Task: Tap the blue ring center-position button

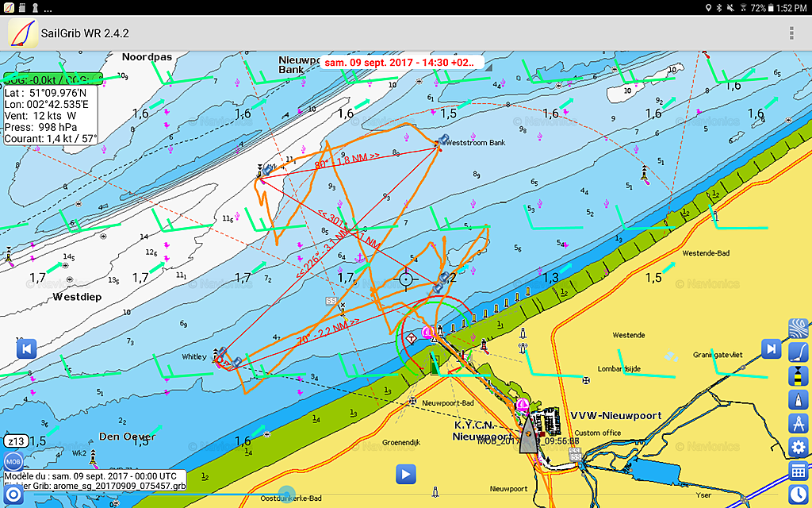Action: tap(13, 495)
